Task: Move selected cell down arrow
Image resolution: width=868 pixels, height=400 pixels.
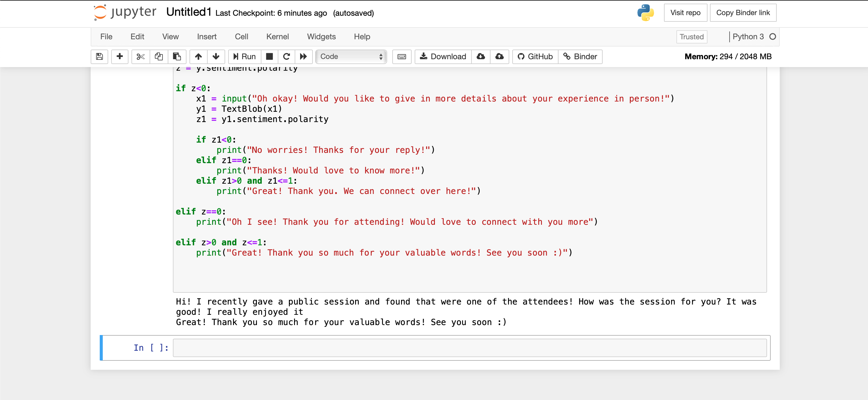Action: [216, 56]
